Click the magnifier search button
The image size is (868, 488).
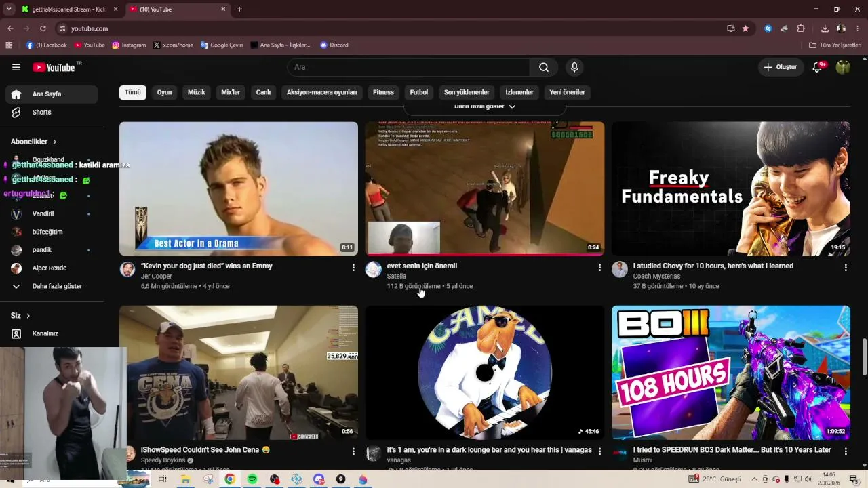(x=544, y=67)
